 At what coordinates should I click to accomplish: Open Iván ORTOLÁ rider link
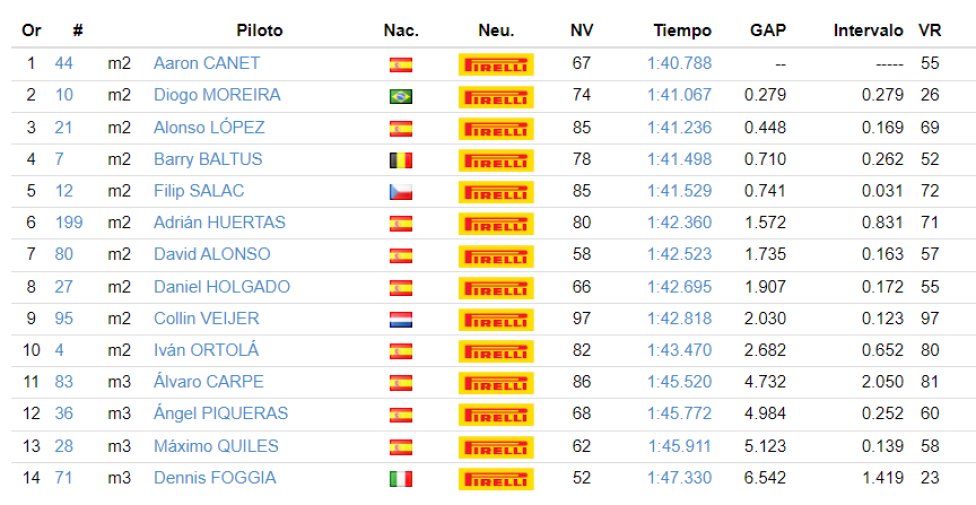pos(206,350)
